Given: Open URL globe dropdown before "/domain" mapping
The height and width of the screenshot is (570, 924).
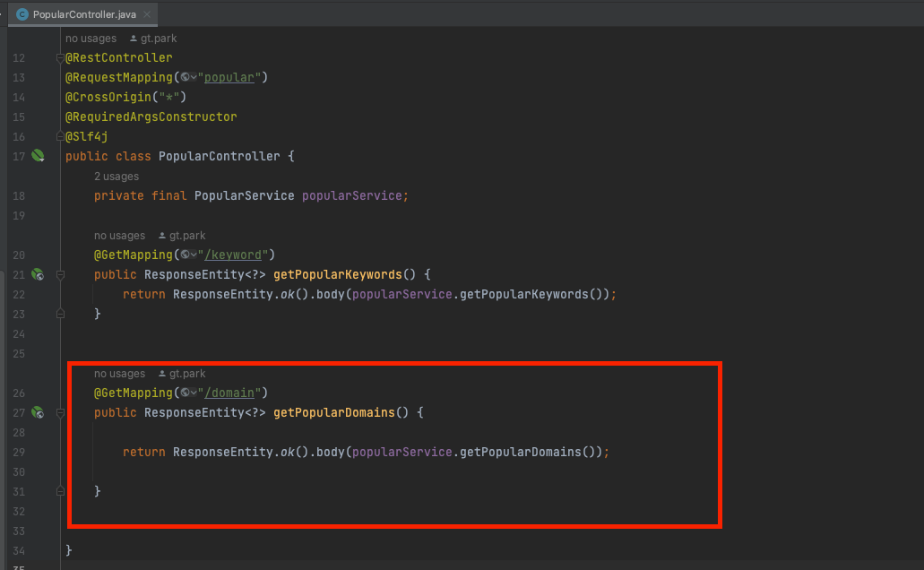Looking at the screenshot, I should (x=188, y=393).
